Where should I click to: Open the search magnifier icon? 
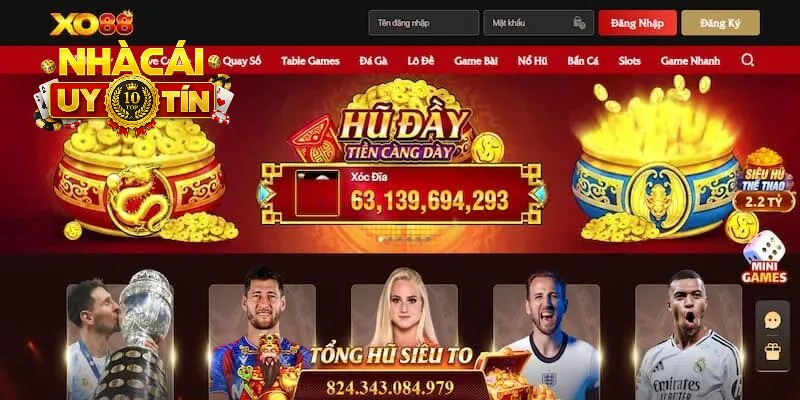click(x=747, y=60)
